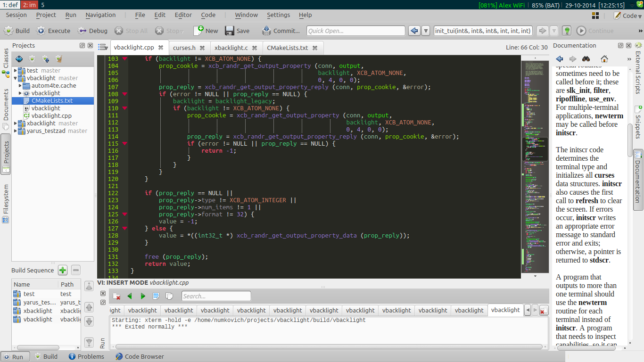The height and width of the screenshot is (362, 644).
Task: Switch to the Problems bottom panel
Action: coord(86,356)
